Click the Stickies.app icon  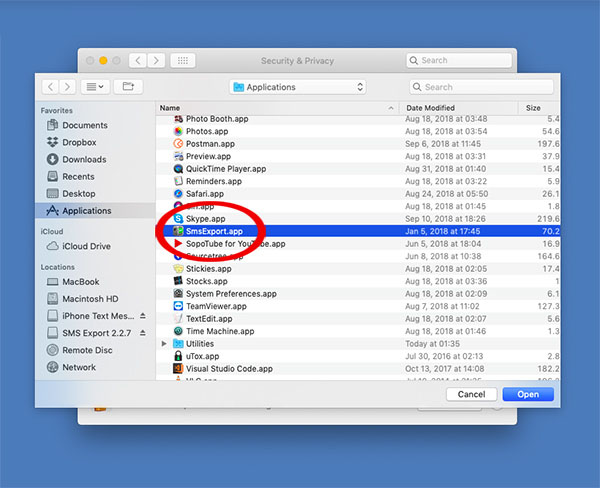pyautogui.click(x=178, y=269)
